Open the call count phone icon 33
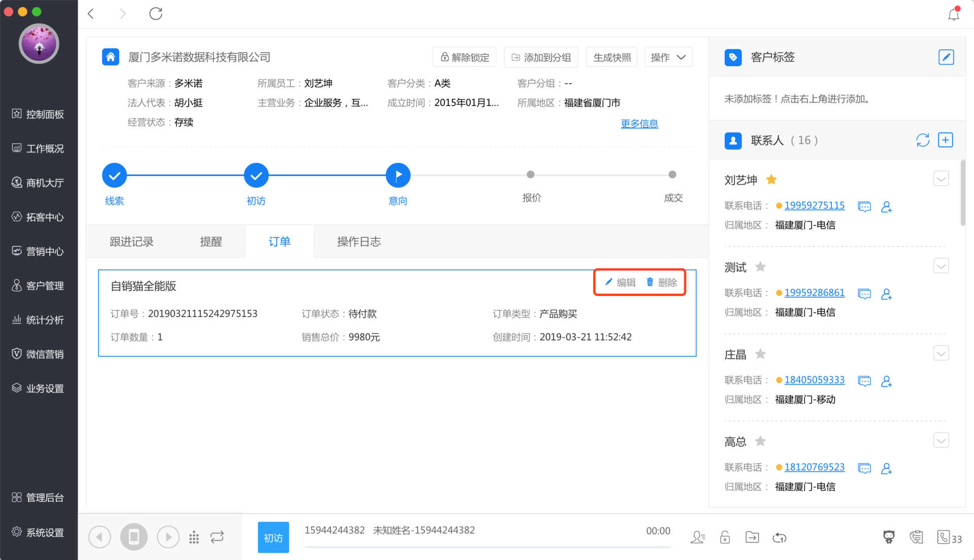 [x=949, y=538]
